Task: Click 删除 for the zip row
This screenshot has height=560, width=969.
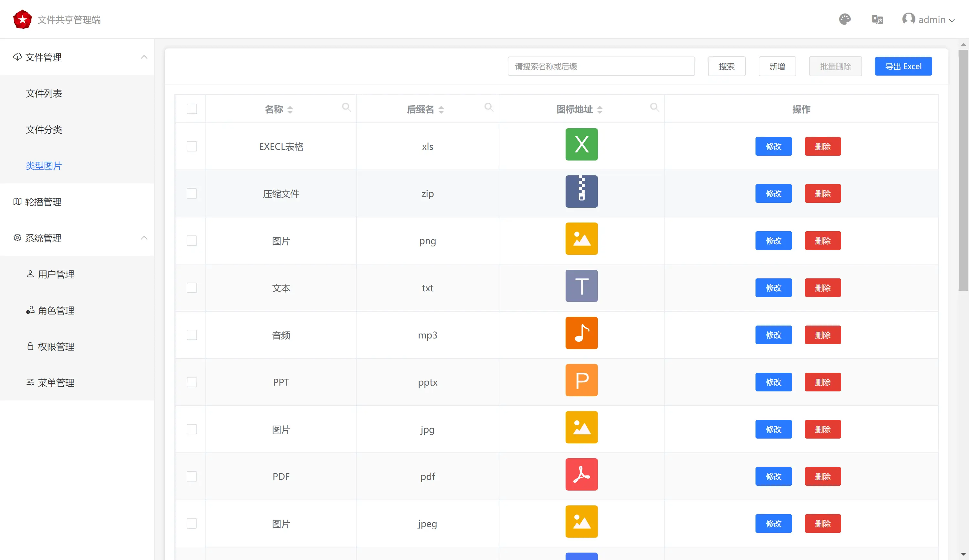Action: click(x=822, y=193)
